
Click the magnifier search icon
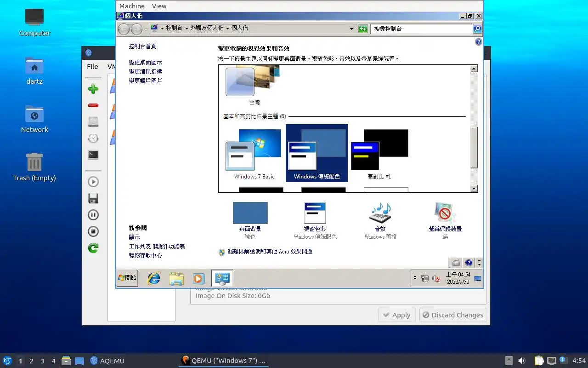point(477,29)
